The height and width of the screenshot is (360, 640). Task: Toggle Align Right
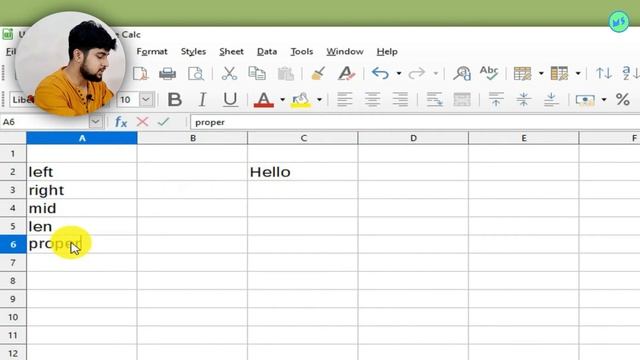tap(400, 100)
